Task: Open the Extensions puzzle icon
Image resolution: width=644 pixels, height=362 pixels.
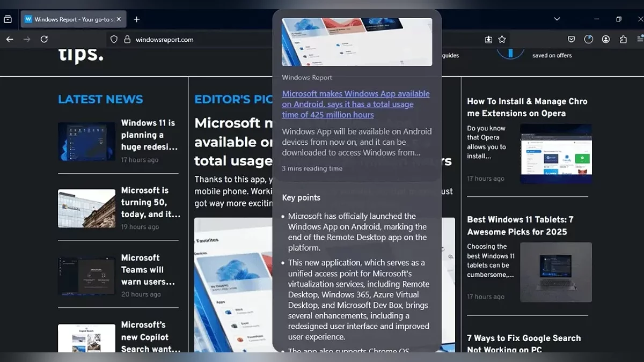Action: tap(623, 39)
